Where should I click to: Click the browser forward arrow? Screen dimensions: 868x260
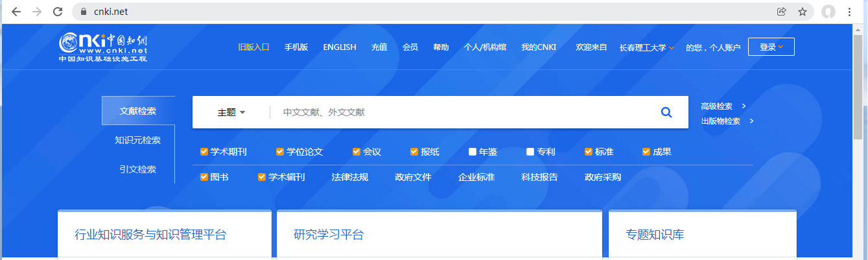coord(37,12)
